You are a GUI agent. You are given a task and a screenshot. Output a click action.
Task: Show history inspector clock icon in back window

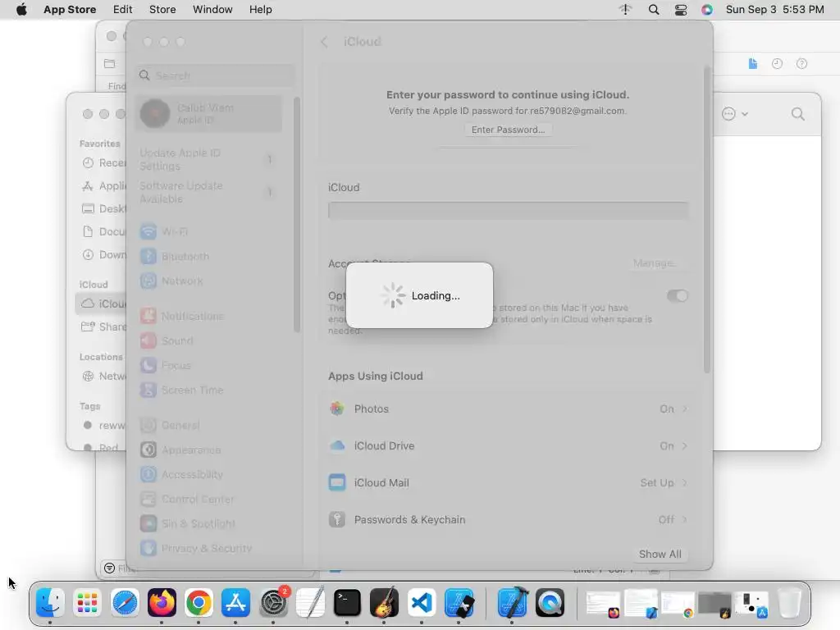pyautogui.click(x=777, y=64)
